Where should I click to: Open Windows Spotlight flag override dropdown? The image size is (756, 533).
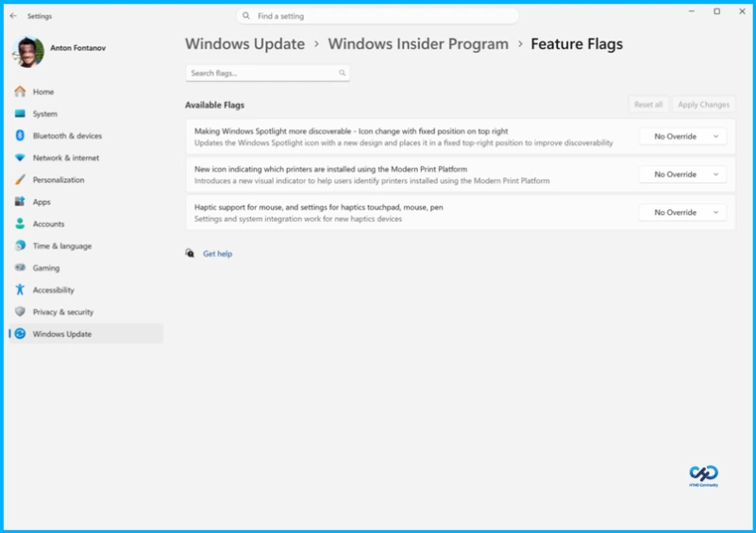pyautogui.click(x=682, y=137)
